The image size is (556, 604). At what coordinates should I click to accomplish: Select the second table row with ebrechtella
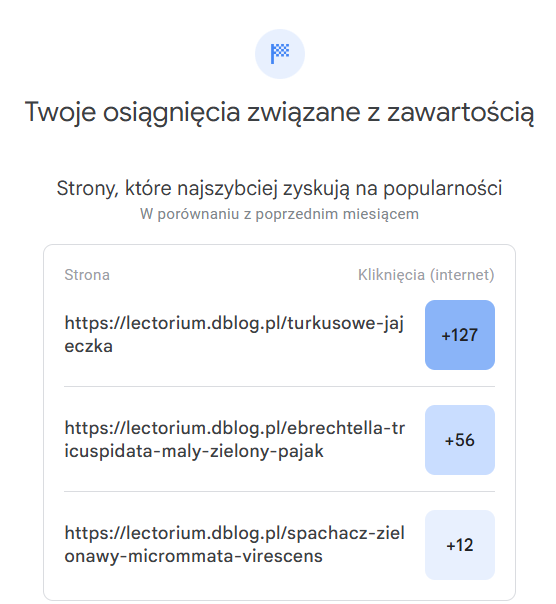pos(279,440)
